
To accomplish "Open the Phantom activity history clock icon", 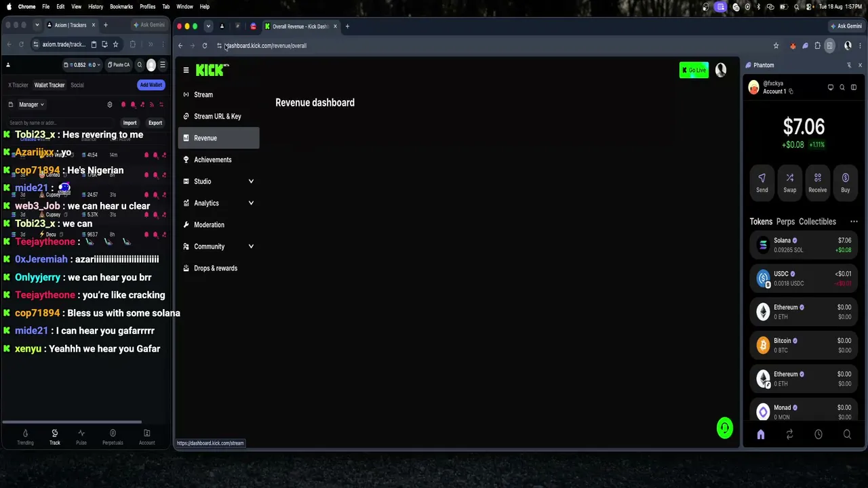I will point(818,434).
